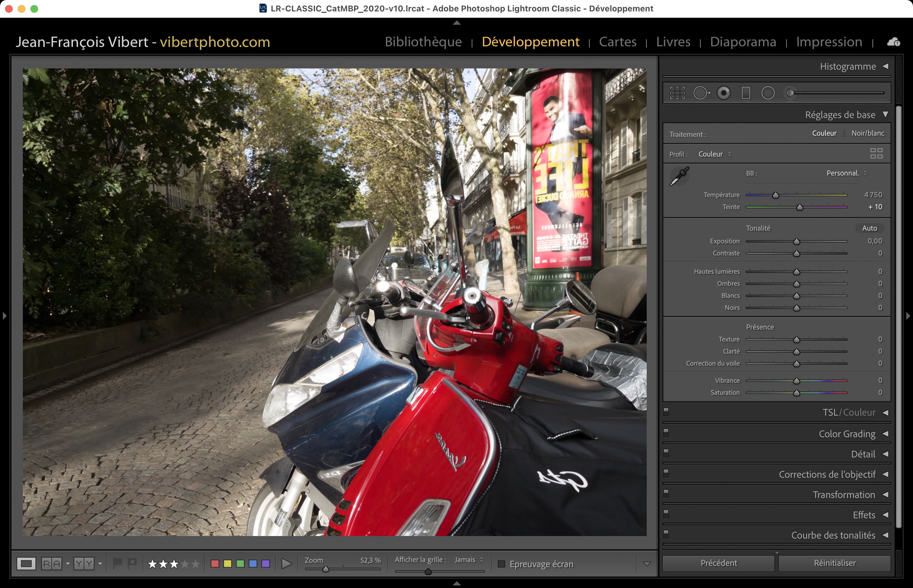
Task: Apply the red color label swatch
Action: [215, 564]
